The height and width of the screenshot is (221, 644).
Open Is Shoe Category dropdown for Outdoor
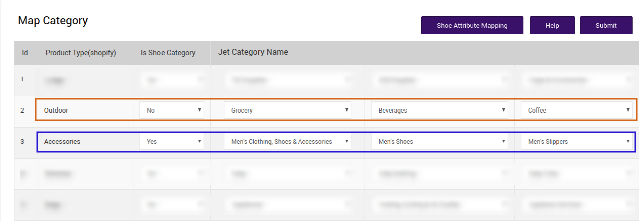(x=172, y=110)
